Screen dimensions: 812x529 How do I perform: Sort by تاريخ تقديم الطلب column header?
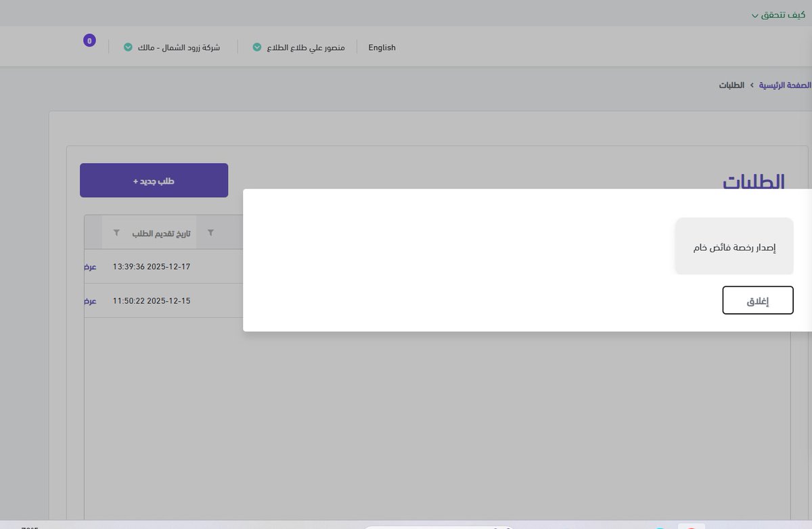tap(161, 233)
